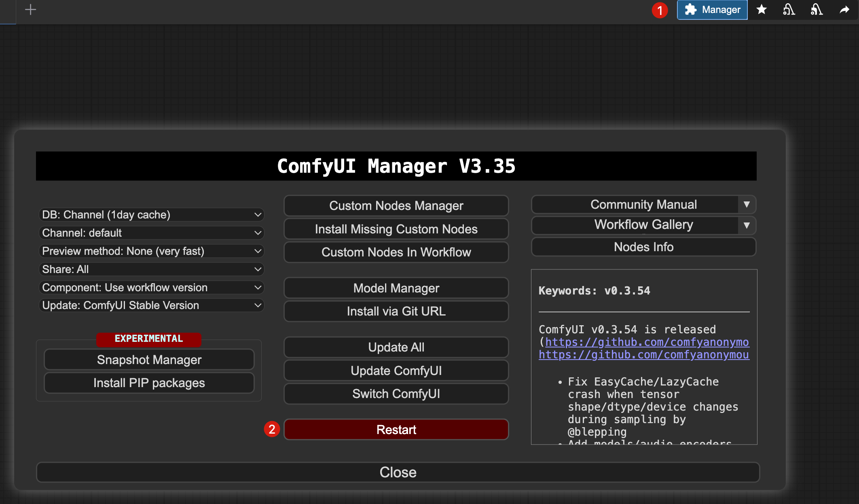Click Nodes Info button
The height and width of the screenshot is (504, 859).
pos(643,247)
